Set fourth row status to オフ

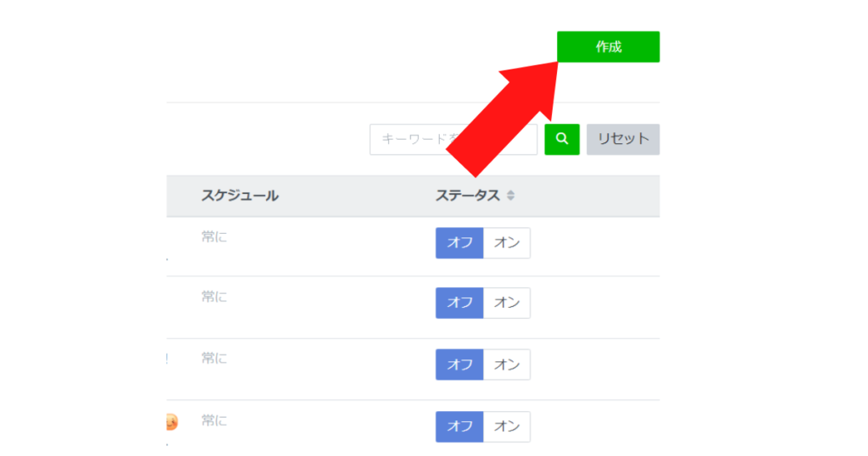(459, 426)
